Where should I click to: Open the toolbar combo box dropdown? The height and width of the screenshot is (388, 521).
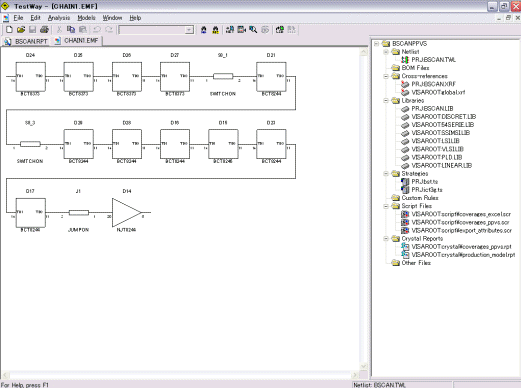(x=189, y=30)
